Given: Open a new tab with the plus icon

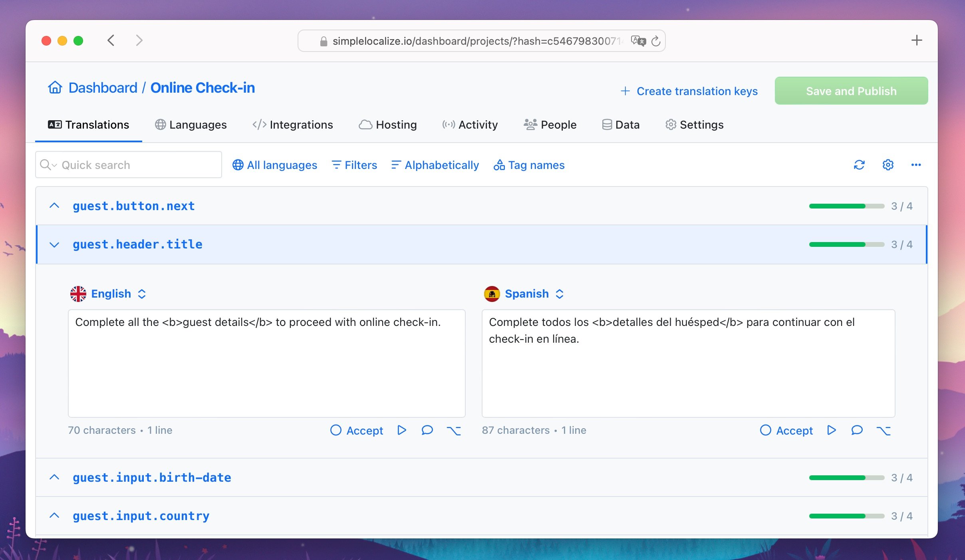Looking at the screenshot, I should click(x=917, y=40).
